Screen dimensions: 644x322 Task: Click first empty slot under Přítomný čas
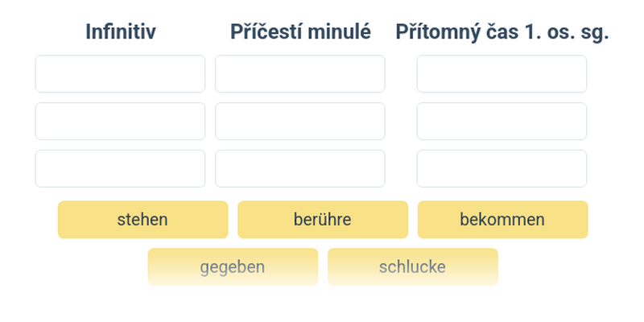[502, 74]
